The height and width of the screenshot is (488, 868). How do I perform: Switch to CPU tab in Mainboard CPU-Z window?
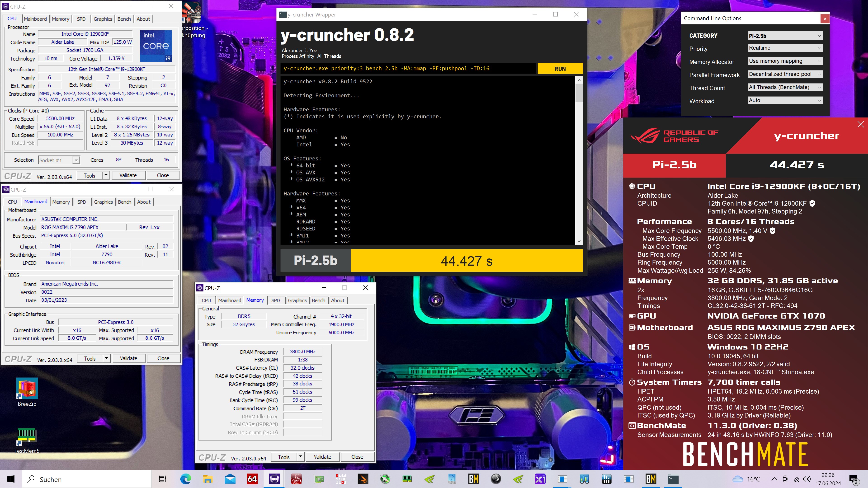[x=12, y=202]
